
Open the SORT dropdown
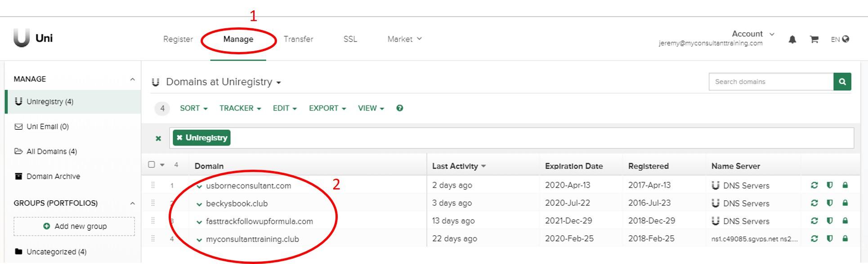[194, 108]
